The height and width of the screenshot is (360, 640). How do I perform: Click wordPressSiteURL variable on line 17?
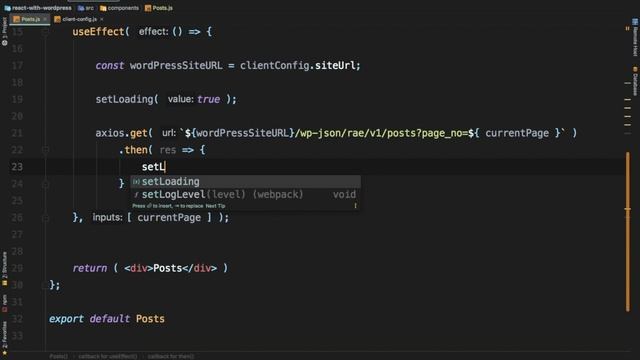click(176, 66)
